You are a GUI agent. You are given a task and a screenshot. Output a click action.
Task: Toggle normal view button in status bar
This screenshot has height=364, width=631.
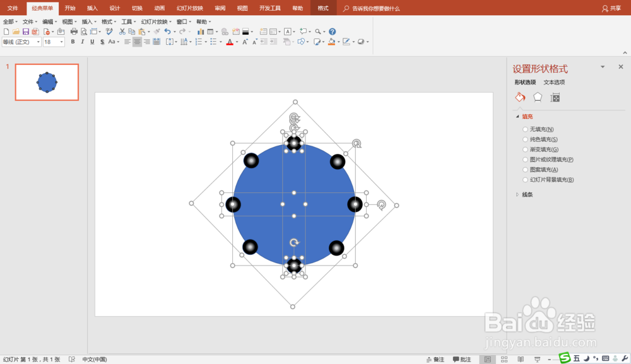488,359
